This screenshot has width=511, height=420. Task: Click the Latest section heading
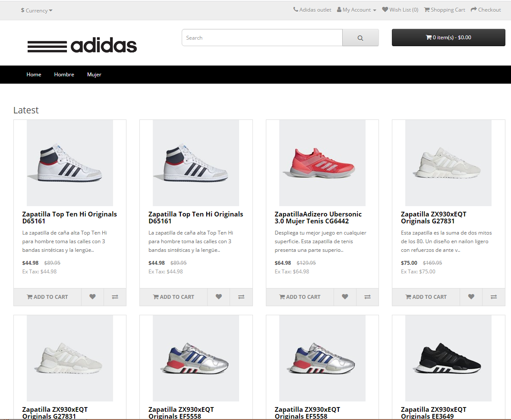click(x=26, y=110)
